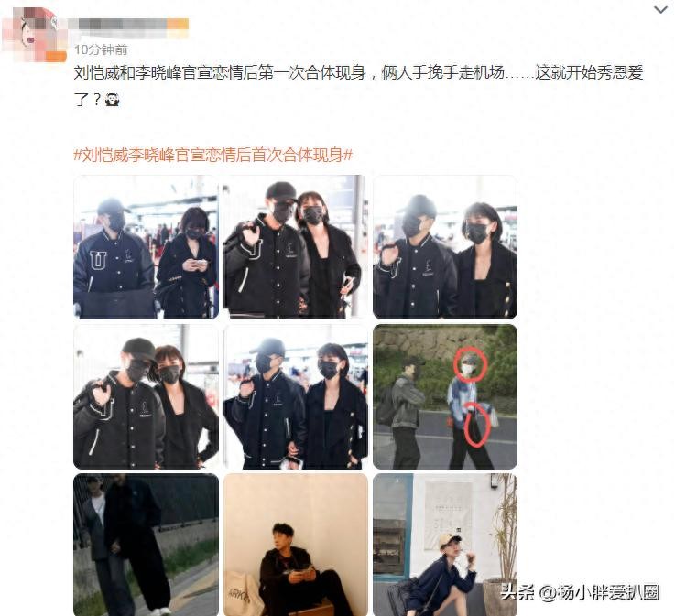Open dark night photo of two people walking

(146, 545)
